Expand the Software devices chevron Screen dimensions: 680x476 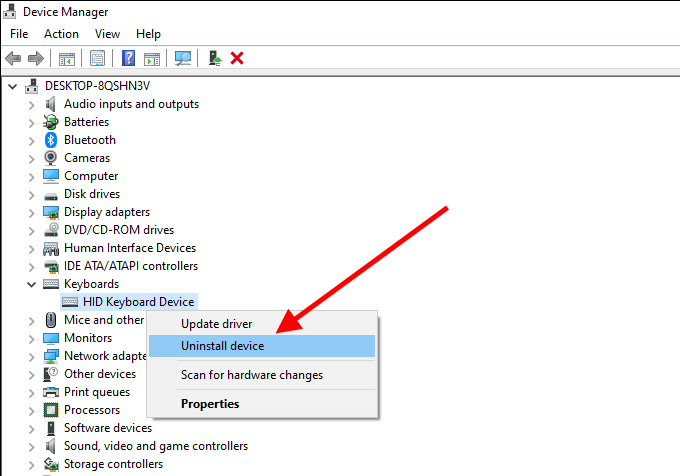click(31, 428)
